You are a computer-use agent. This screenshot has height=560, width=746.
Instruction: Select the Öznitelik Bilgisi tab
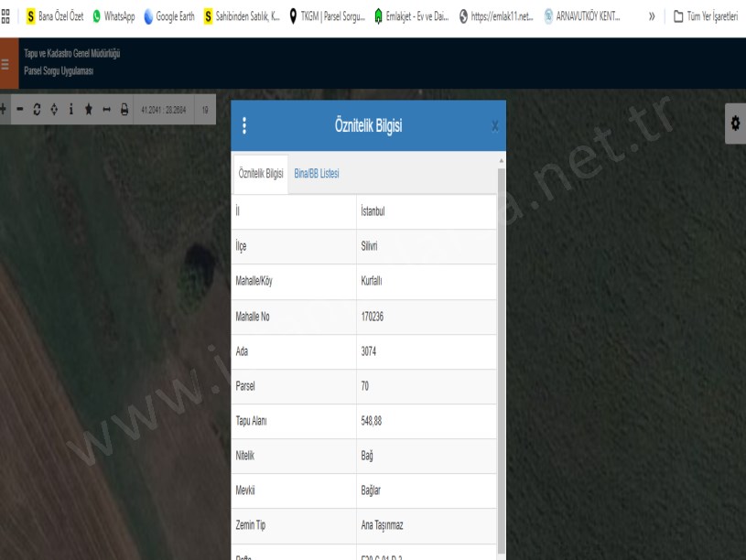coord(261,174)
